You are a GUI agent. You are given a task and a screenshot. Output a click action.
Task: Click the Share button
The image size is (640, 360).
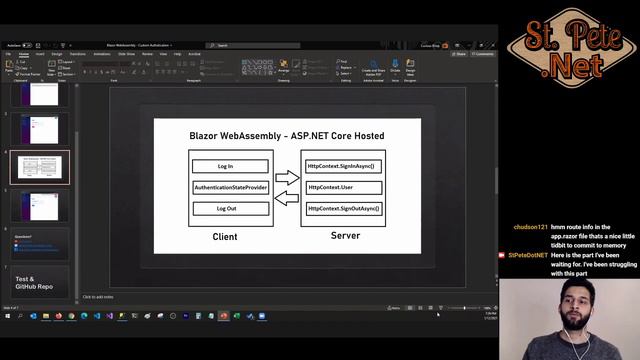[459, 54]
